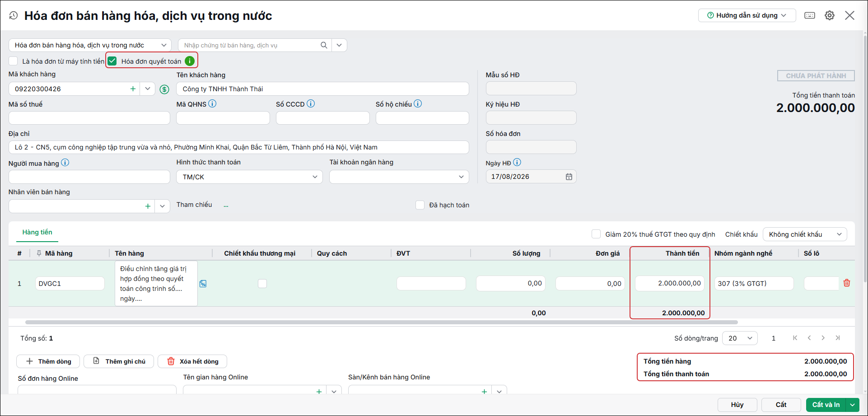Click the Cất và In button
The width and height of the screenshot is (868, 416).
click(x=826, y=405)
